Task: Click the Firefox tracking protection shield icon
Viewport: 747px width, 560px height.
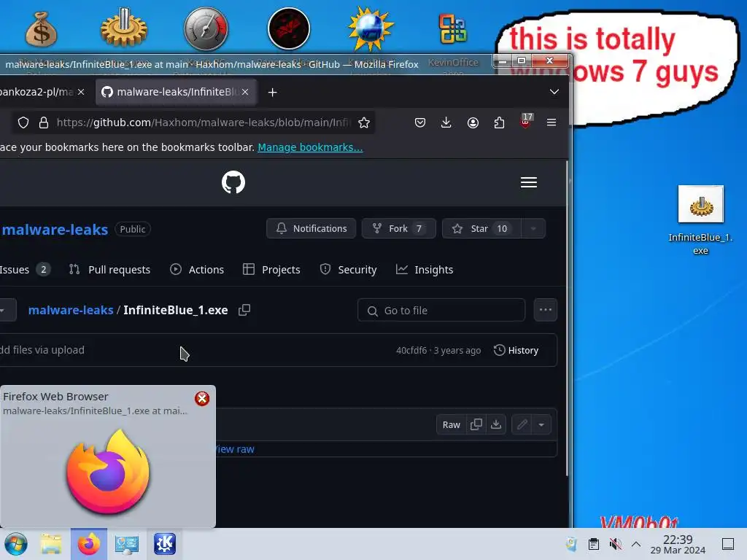Action: click(x=23, y=122)
